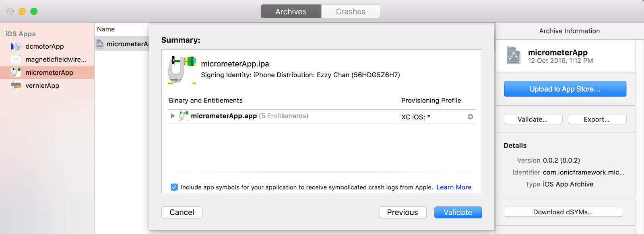Click the Export... button
The width and height of the screenshot is (644, 234).
point(597,119)
